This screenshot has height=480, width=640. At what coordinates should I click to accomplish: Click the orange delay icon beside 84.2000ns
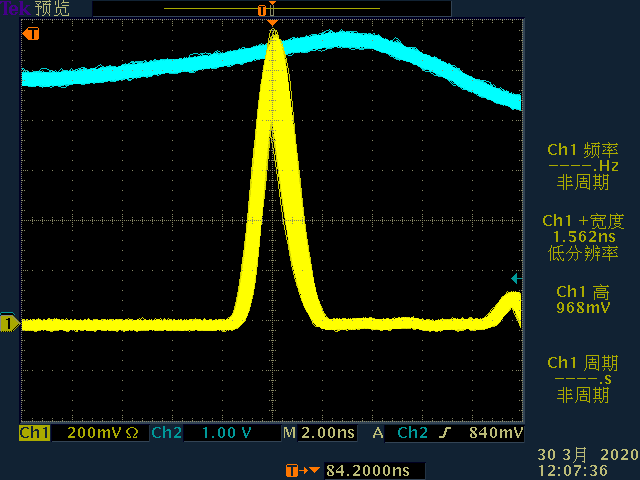click(x=296, y=470)
